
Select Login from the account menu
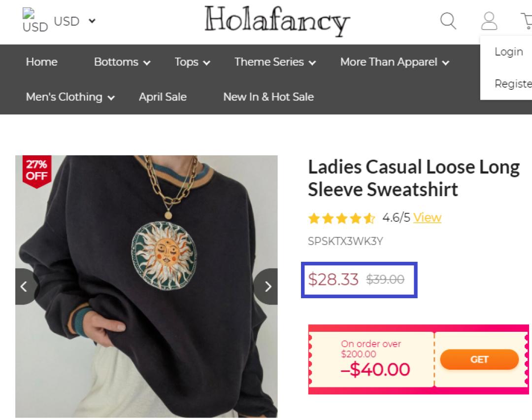coord(509,52)
